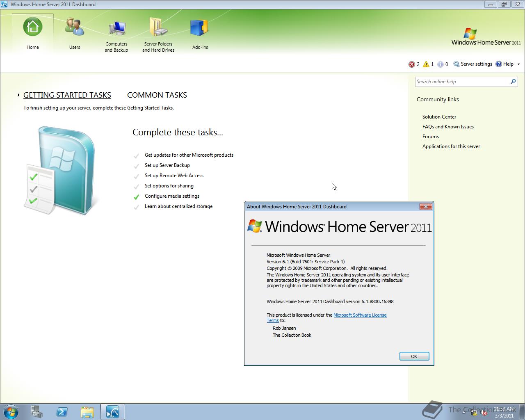This screenshot has height=420, width=525.
Task: Select 'Get updates for other Microsoft products'
Action: click(x=189, y=155)
